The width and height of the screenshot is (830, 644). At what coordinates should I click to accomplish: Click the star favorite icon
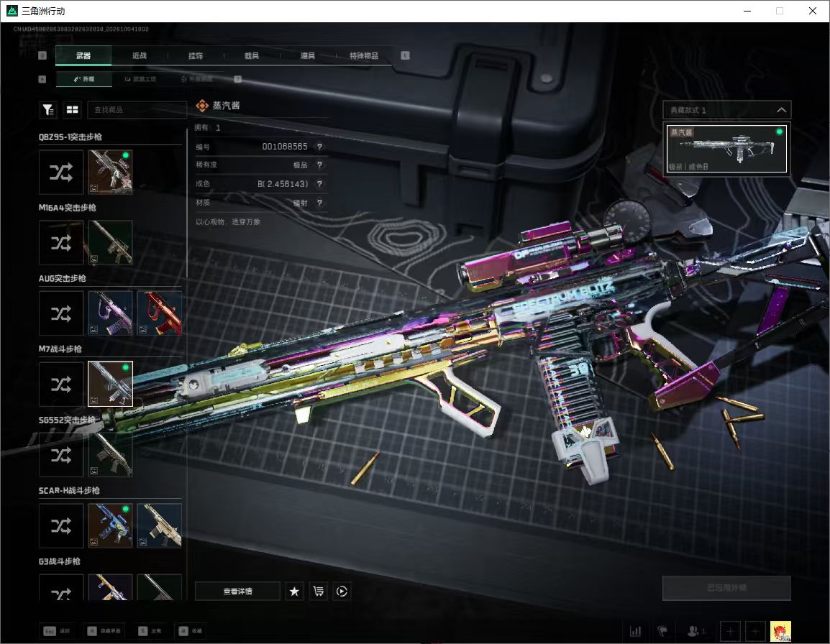coord(294,591)
